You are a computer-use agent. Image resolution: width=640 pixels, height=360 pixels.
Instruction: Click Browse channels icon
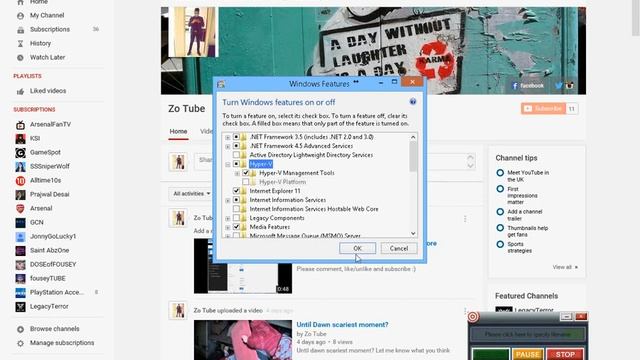pos(20,329)
